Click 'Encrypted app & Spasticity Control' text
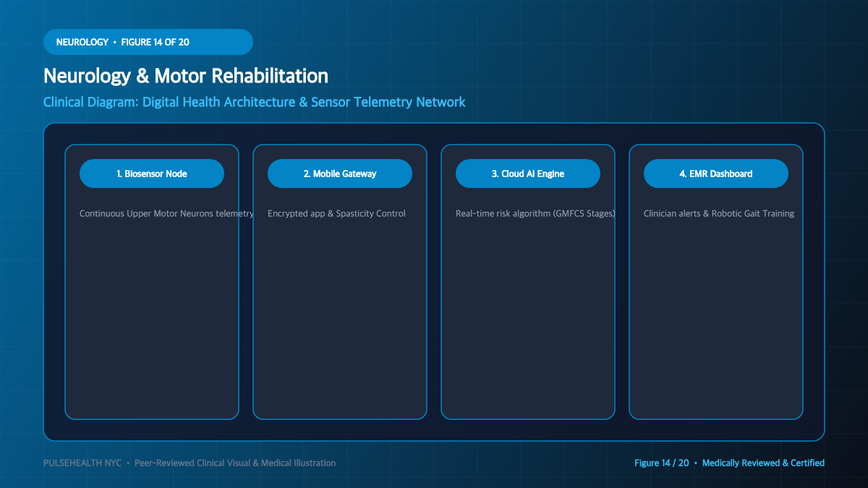This screenshot has height=488, width=868. 336,214
